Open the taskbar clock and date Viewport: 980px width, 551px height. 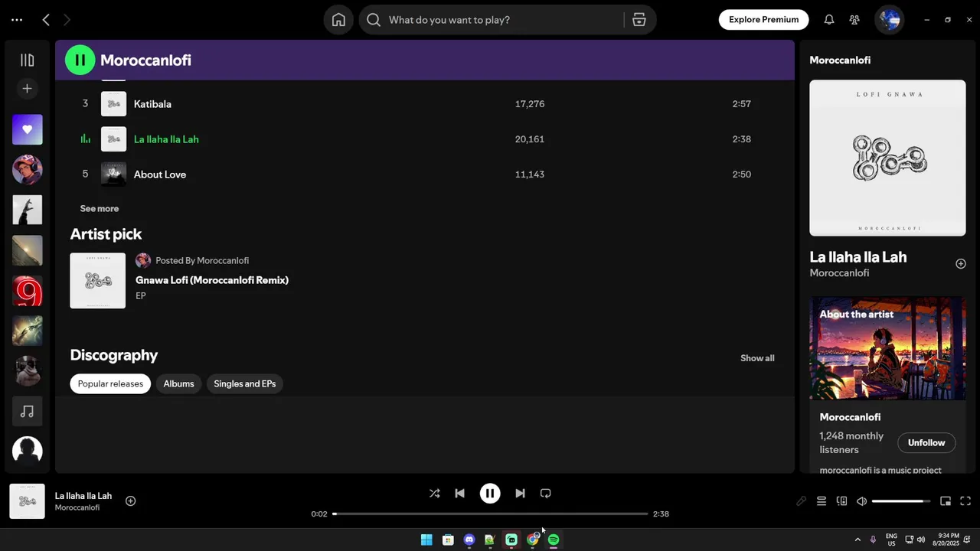pos(946,540)
